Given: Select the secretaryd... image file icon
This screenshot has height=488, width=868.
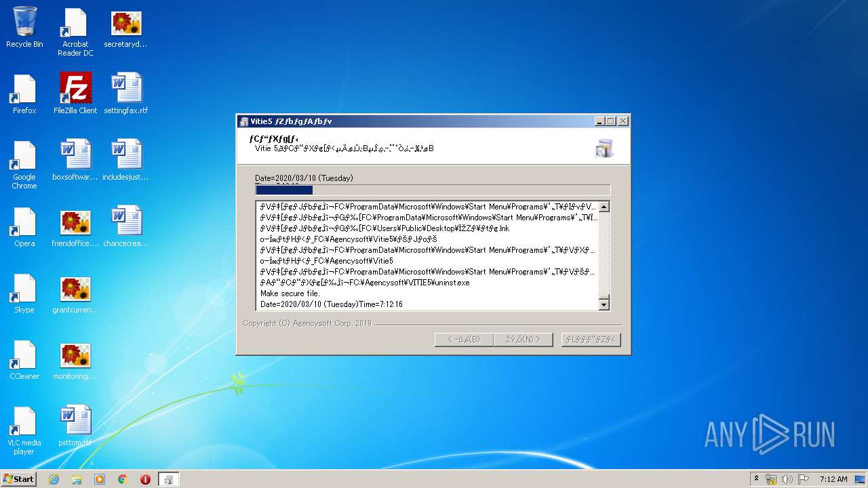Looking at the screenshot, I should tap(126, 28).
